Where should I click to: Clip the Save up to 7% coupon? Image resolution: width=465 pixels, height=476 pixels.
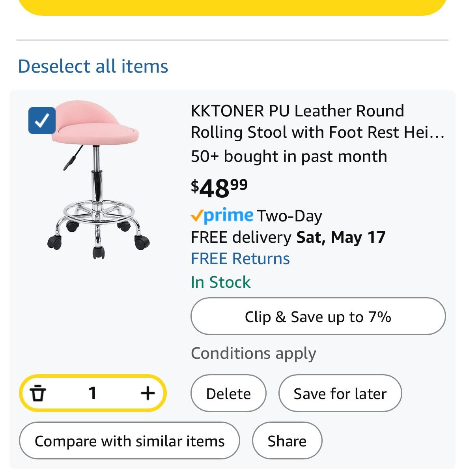[x=318, y=317]
